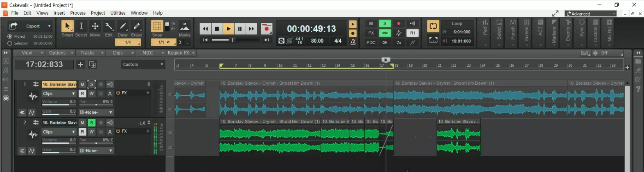Toggle the Snap to grid button

coord(157,26)
